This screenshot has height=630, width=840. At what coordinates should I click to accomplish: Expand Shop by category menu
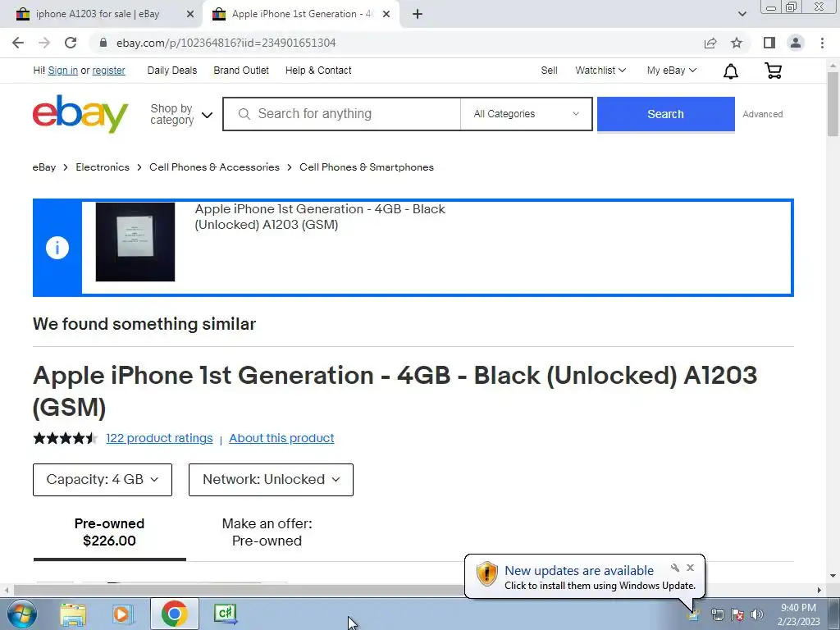coord(181,114)
